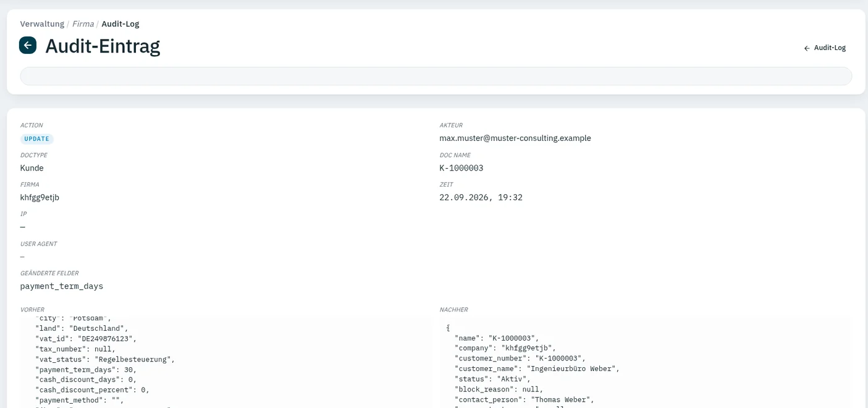868x408 pixels.
Task: Click the ZEIT field label
Action: point(446,185)
